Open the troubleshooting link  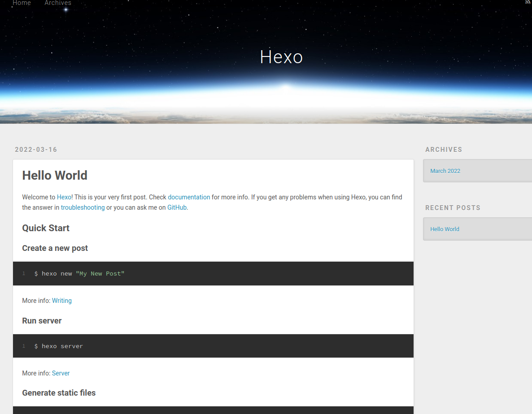(83, 207)
